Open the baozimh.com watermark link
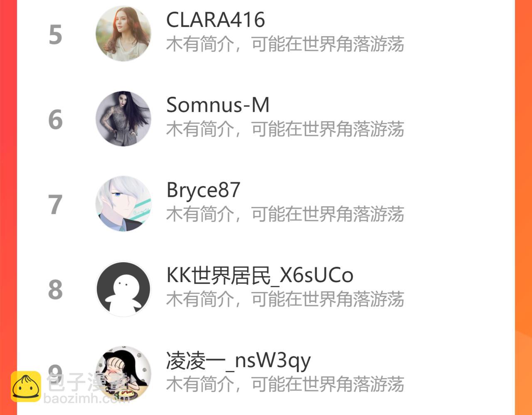 [x=86, y=399]
